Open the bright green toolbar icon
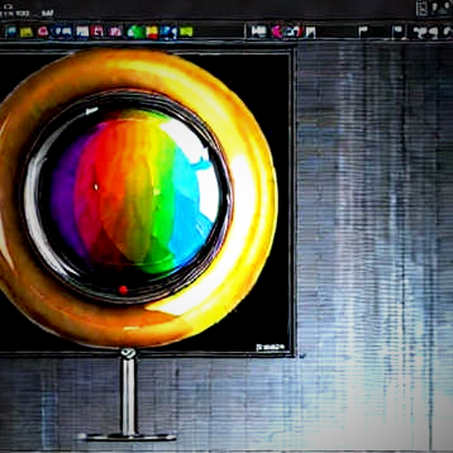 click(135, 32)
